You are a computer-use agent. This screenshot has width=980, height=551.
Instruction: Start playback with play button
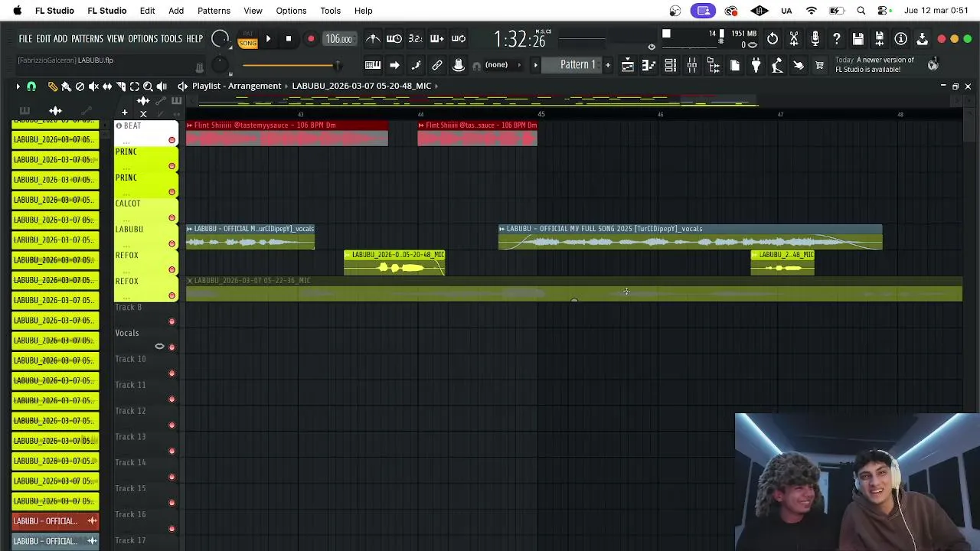(268, 39)
